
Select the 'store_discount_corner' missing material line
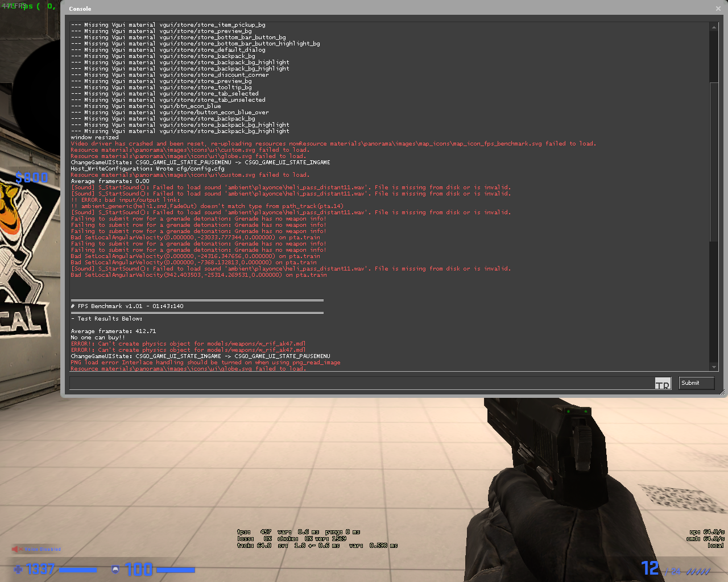point(169,75)
